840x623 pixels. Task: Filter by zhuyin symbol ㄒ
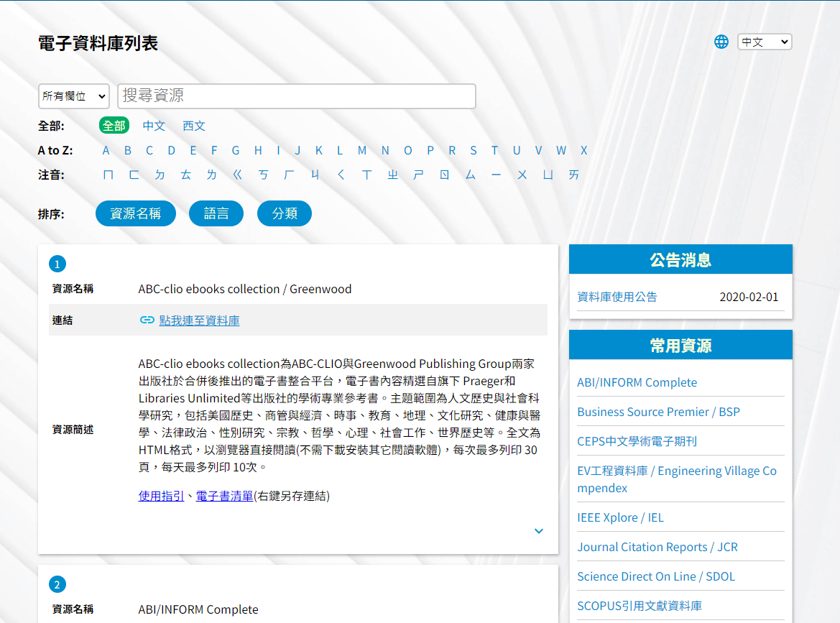point(367,175)
